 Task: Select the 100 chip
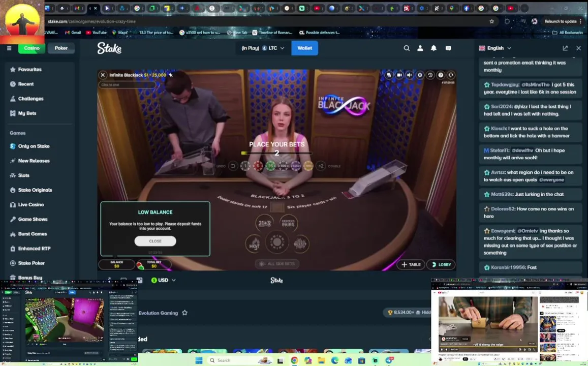283,166
